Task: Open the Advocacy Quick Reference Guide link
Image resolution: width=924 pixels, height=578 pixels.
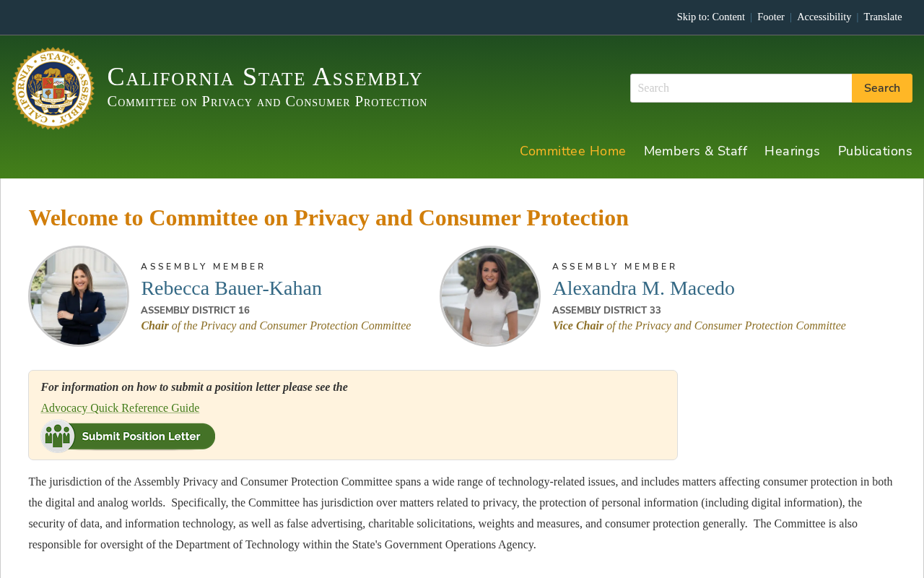Action: [x=120, y=408]
